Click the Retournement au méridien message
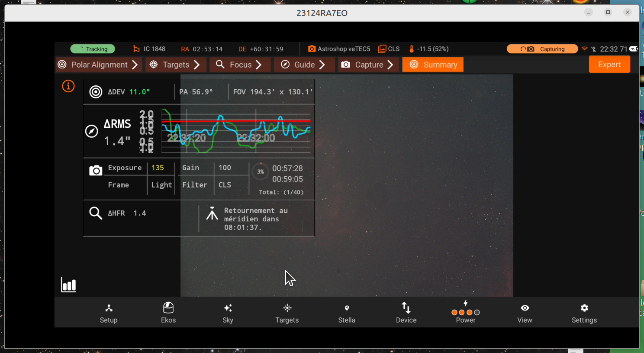644x353 pixels. point(256,219)
